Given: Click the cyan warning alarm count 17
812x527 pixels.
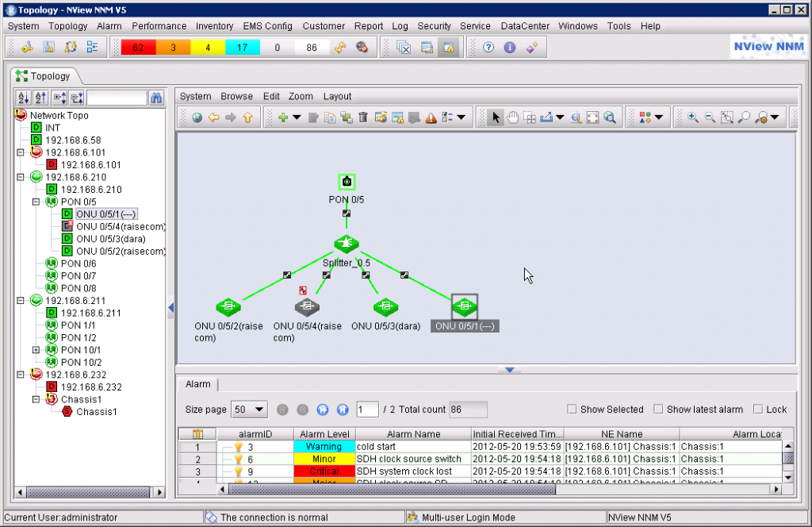Looking at the screenshot, I should pyautogui.click(x=243, y=48).
